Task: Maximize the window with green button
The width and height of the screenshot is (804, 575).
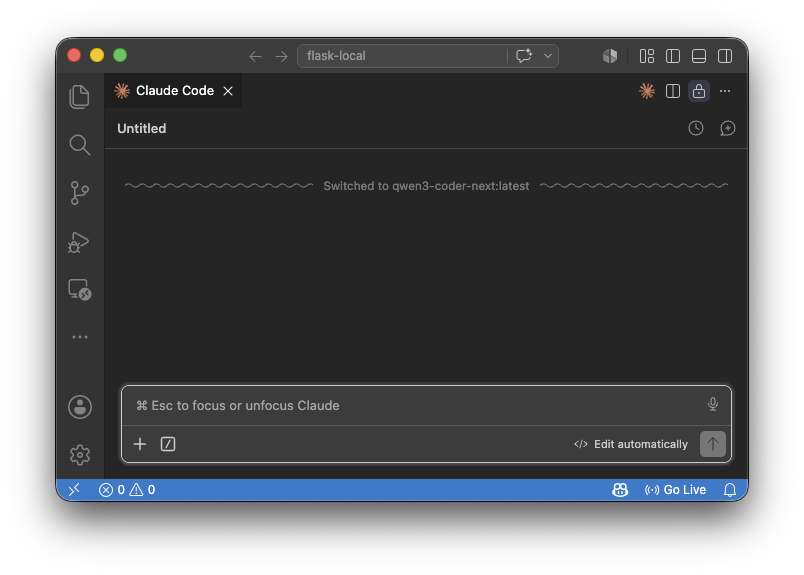Action: click(x=120, y=55)
